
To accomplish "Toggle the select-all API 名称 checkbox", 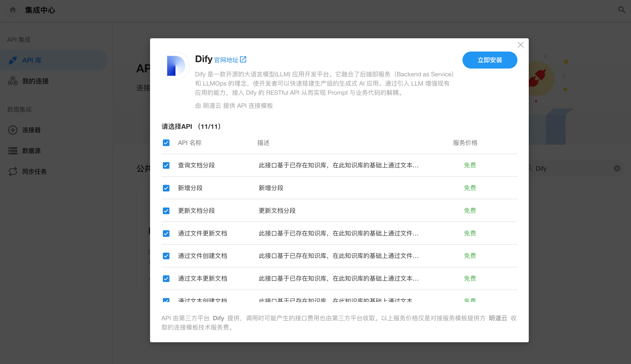I will pos(166,143).
